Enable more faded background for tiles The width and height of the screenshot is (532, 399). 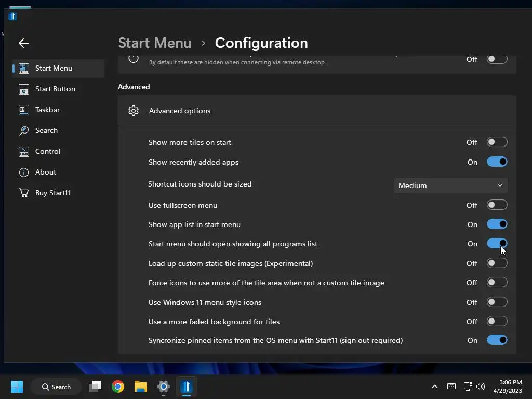[x=497, y=321]
